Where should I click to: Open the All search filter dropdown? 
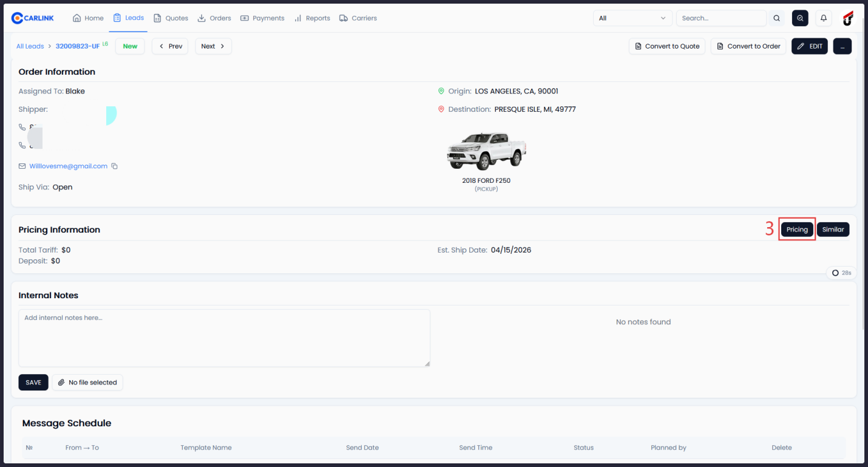pos(632,18)
